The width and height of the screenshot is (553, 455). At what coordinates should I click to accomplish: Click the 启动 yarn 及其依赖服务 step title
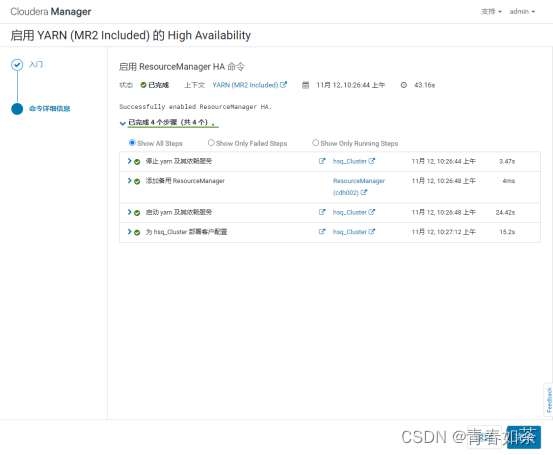[x=179, y=212]
